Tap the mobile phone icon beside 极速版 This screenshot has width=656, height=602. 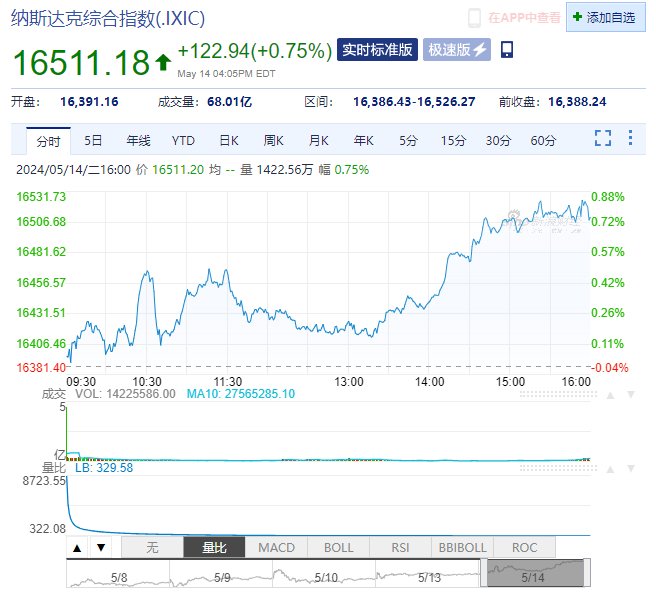pyautogui.click(x=507, y=50)
